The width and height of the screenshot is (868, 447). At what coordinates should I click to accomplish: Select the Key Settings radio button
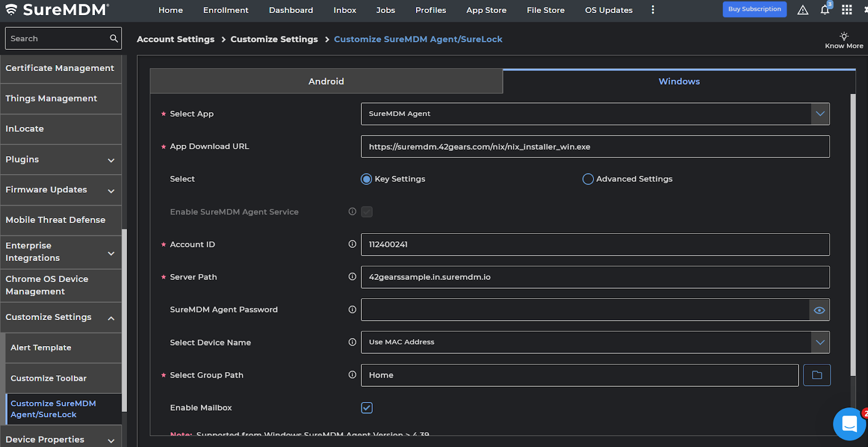pos(367,179)
